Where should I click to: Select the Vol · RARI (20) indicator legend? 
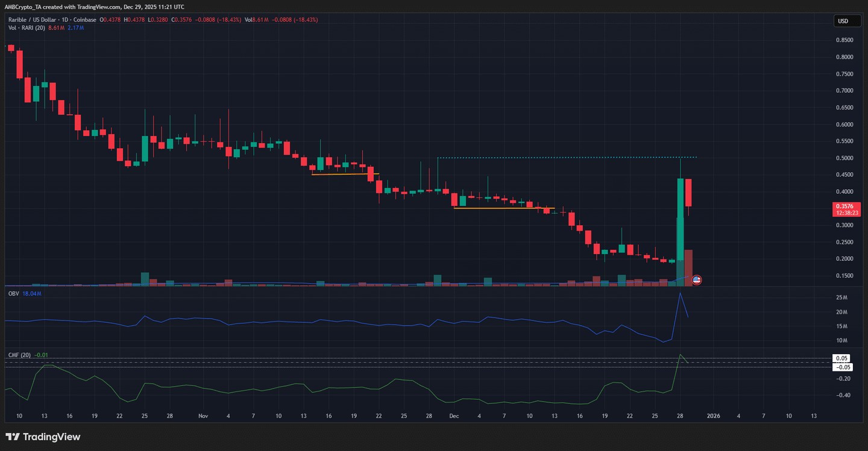coord(25,28)
